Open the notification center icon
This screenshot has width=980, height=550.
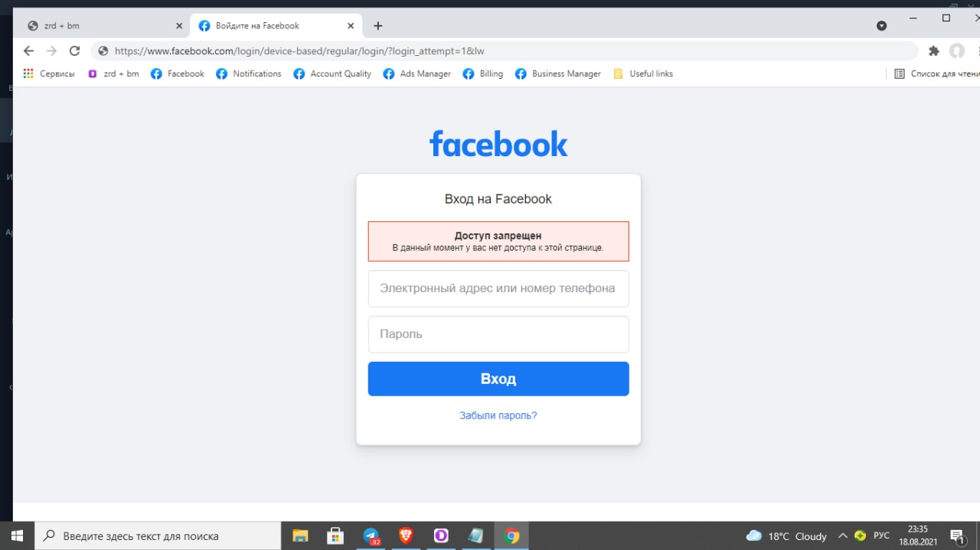[956, 536]
